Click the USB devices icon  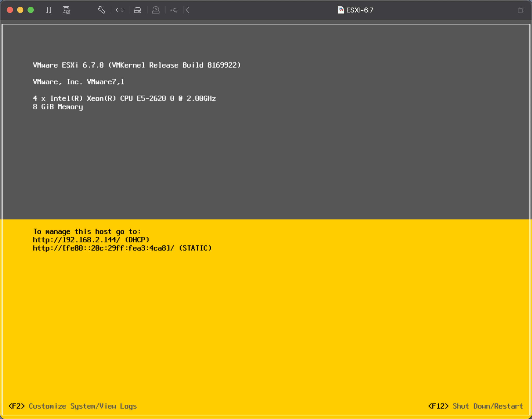tap(174, 10)
